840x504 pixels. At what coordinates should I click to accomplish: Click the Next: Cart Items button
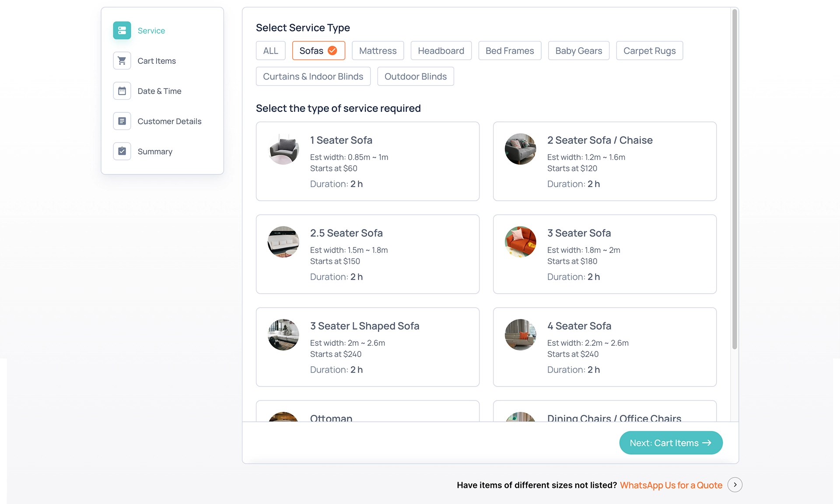tap(671, 443)
